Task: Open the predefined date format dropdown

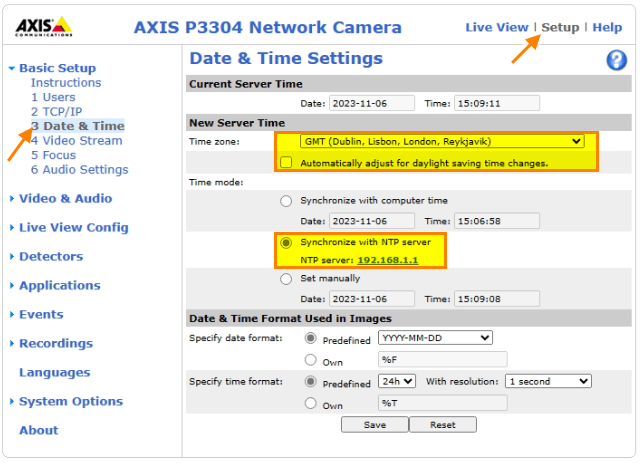Action: click(435, 338)
